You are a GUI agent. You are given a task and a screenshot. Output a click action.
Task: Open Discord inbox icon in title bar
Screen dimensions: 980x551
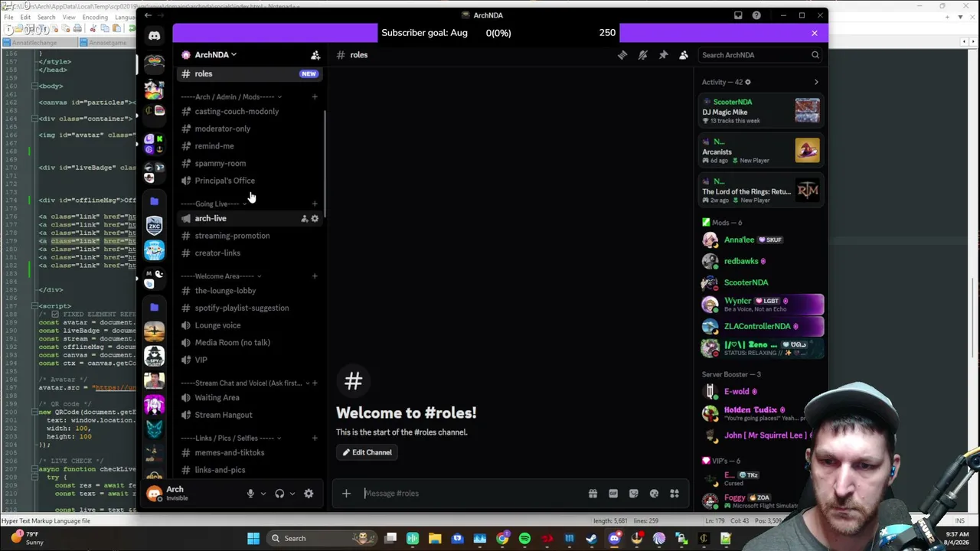click(x=738, y=15)
